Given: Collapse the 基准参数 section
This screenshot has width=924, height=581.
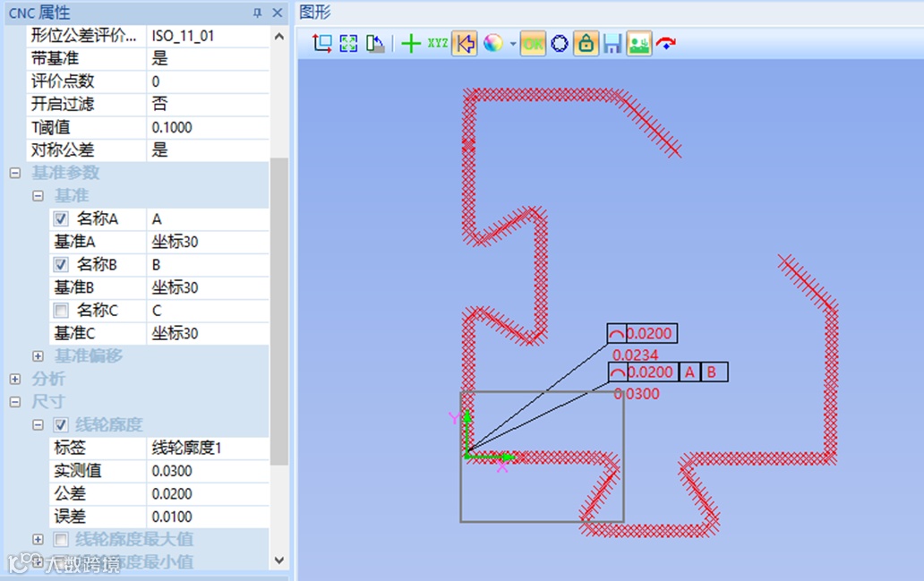Looking at the screenshot, I should [15, 174].
